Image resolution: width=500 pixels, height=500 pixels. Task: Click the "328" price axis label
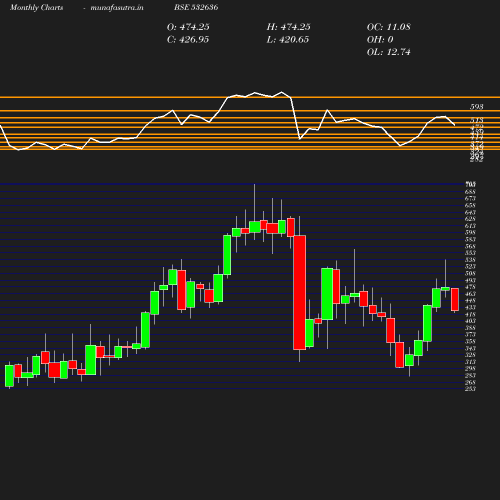coord(470,355)
